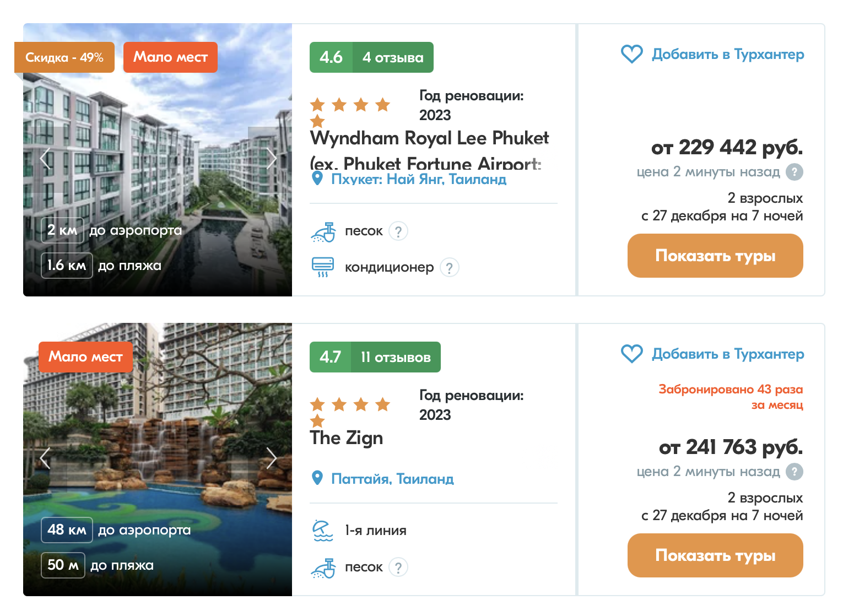Open The Zign hotel title
Screen dimensions: 843x616
tap(347, 438)
